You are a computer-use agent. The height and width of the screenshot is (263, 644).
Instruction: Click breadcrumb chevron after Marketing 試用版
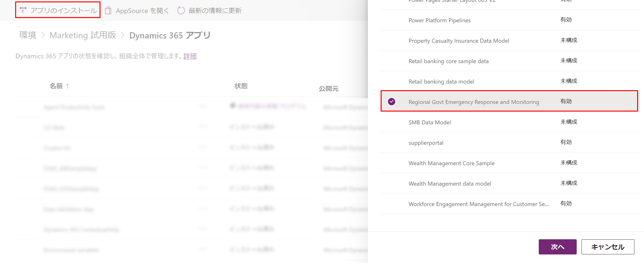123,35
